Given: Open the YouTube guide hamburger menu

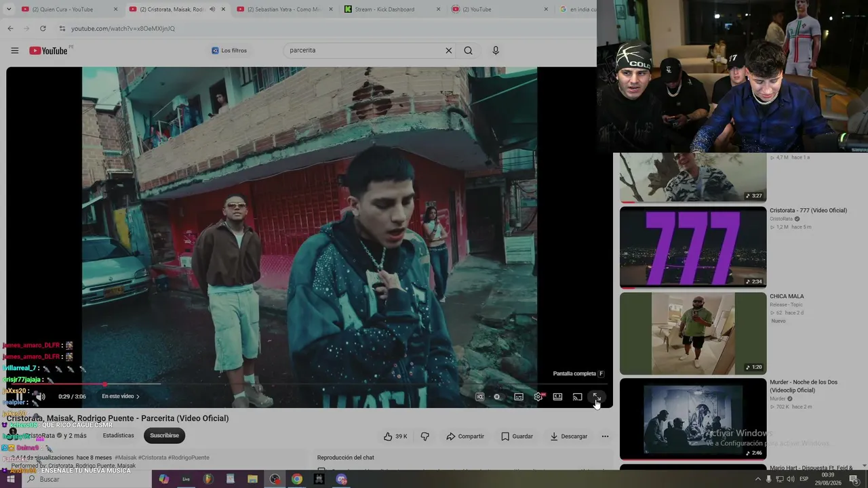Looking at the screenshot, I should click(x=15, y=50).
